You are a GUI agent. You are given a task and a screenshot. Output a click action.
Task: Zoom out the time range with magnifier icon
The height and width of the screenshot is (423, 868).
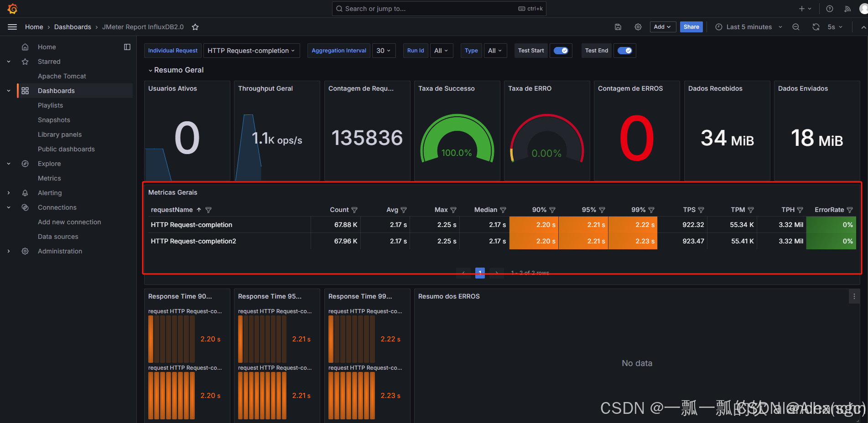(795, 27)
